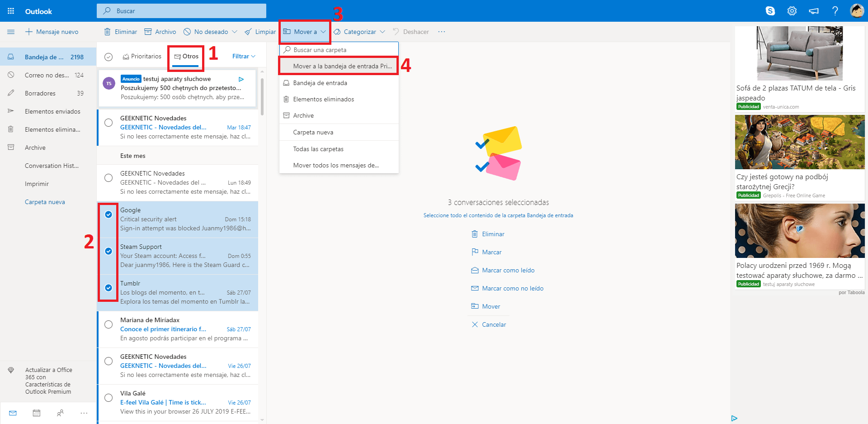Screen dimensions: 868x424
Task: Click the Categorizar tag button
Action: pos(355,32)
